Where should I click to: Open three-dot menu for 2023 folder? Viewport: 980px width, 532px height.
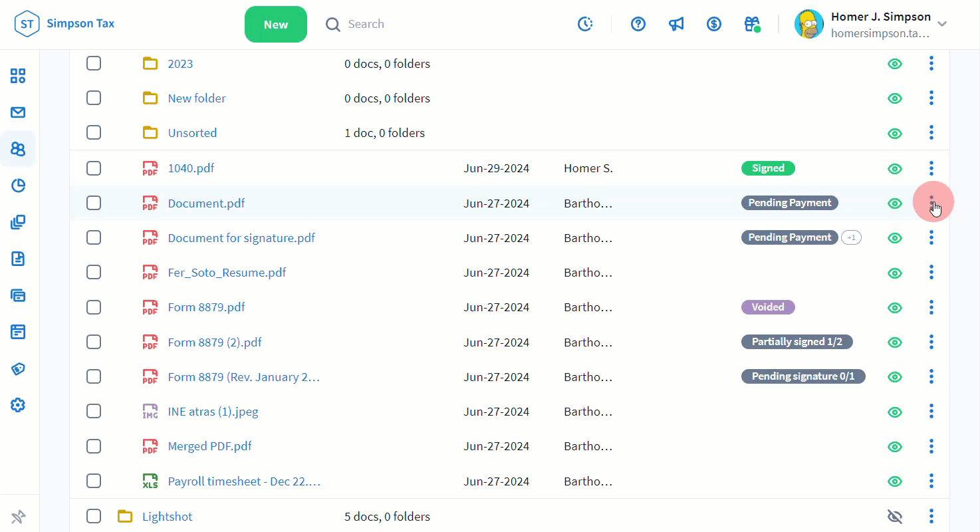pyautogui.click(x=931, y=64)
